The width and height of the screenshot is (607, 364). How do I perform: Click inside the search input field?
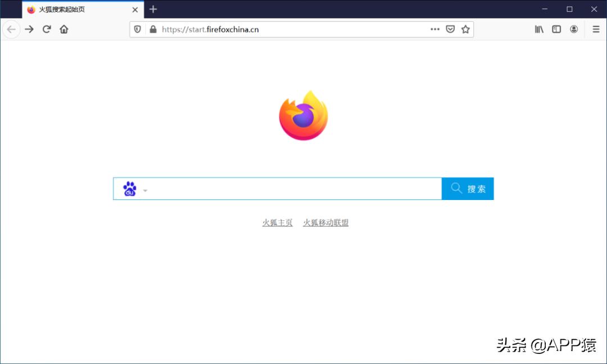coord(292,189)
